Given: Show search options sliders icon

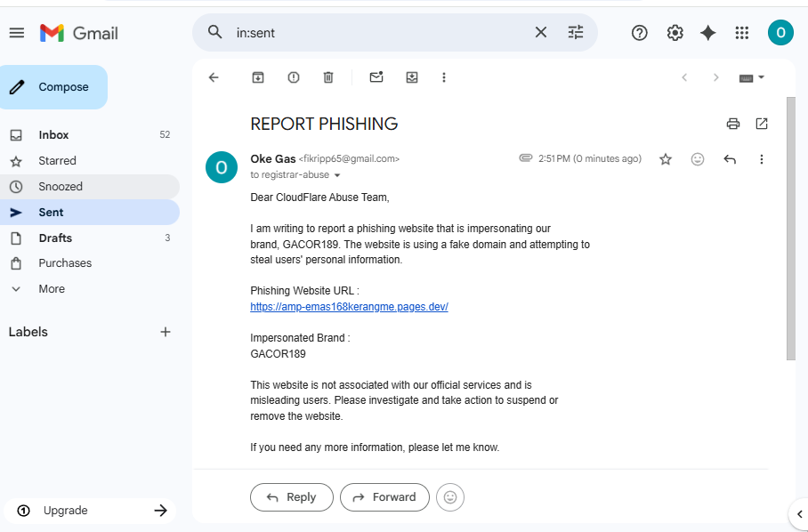Looking at the screenshot, I should pyautogui.click(x=576, y=32).
